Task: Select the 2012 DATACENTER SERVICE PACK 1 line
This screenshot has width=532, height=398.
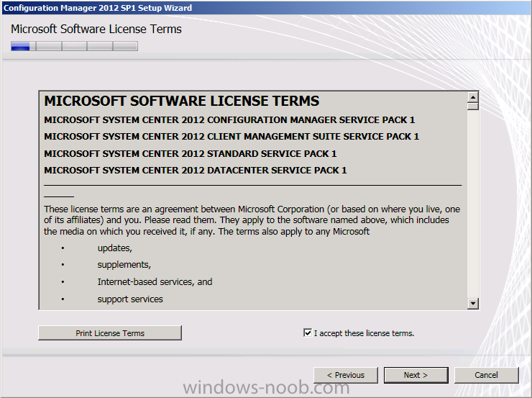Action: point(196,170)
